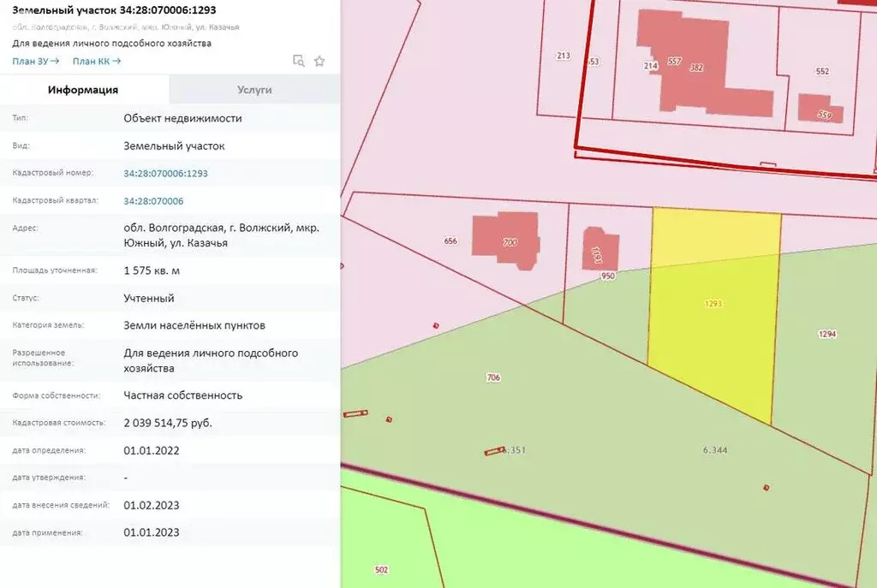Open cadastral number 34:28:070006:1293 link
Image resolution: width=877 pixels, height=588 pixels.
(165, 173)
